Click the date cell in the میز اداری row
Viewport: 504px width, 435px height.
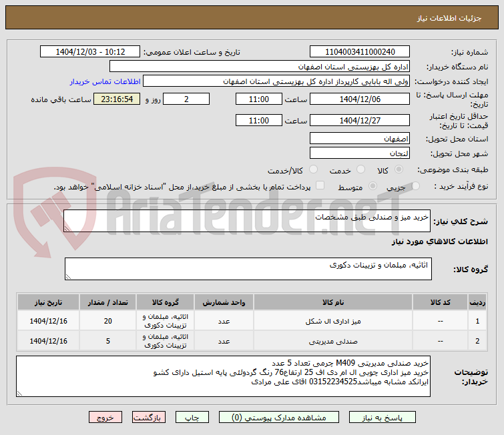48,321
